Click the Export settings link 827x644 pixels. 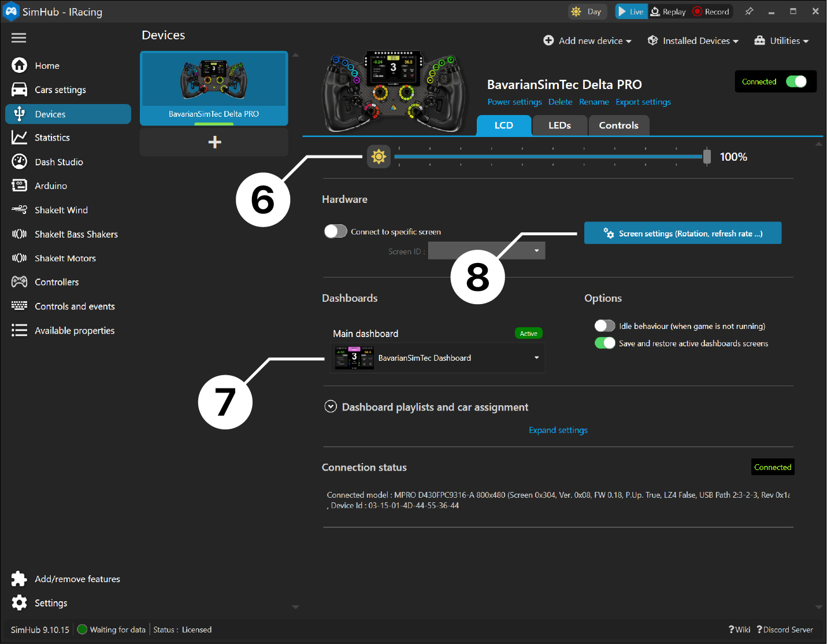click(x=643, y=102)
